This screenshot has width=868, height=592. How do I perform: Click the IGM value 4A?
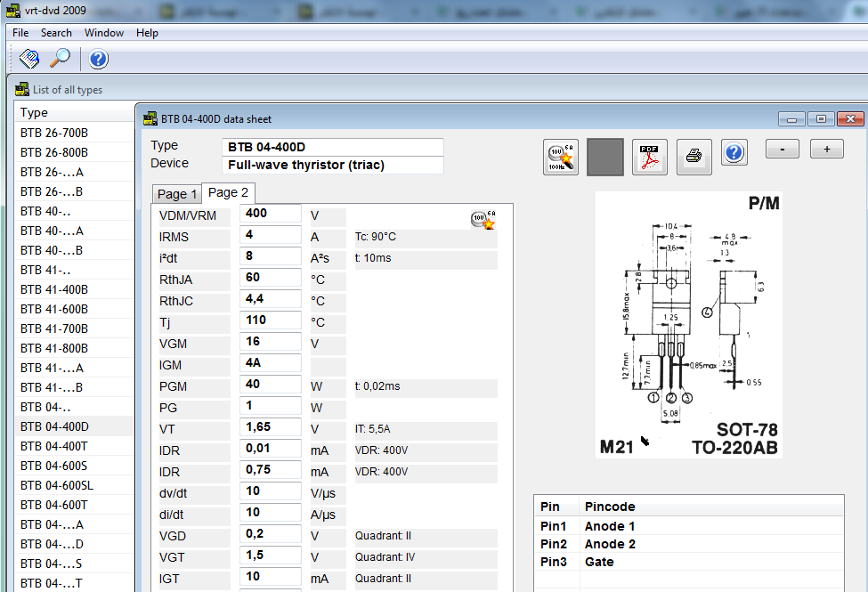pos(270,362)
